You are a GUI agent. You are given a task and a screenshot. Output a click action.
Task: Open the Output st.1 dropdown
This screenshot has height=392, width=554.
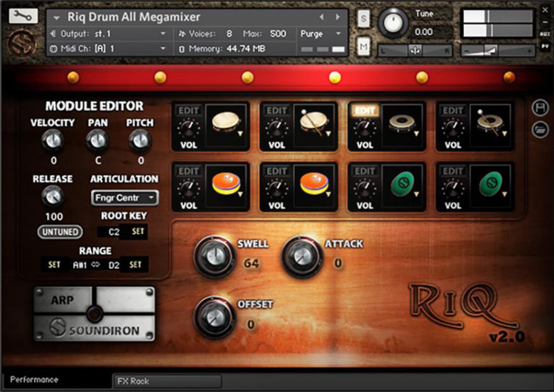162,33
